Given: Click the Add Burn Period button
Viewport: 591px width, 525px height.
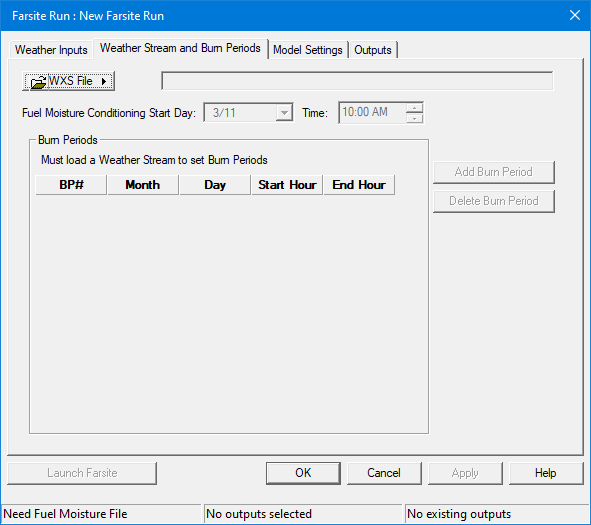Looking at the screenshot, I should (x=494, y=172).
